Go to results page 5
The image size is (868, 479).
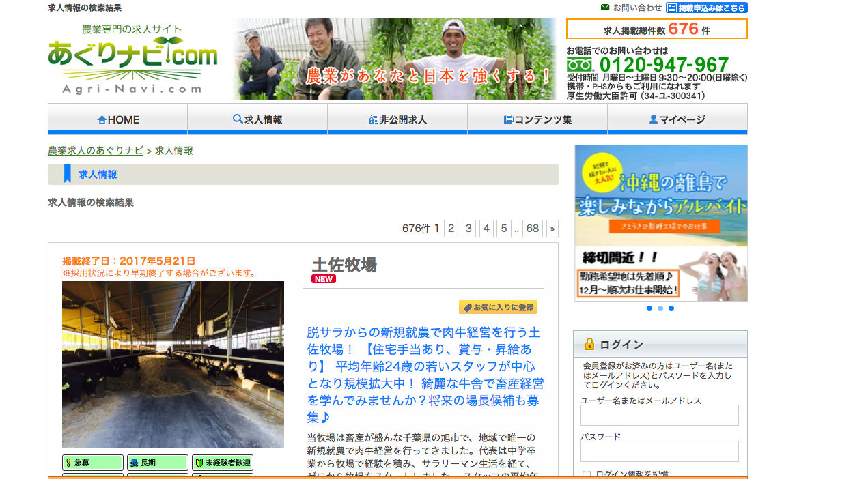[x=504, y=229]
